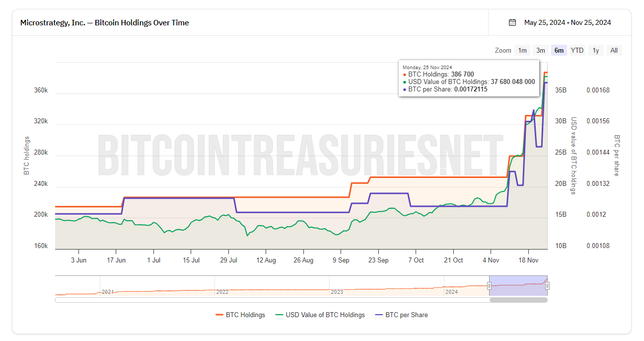This screenshot has width=644, height=341.
Task: Click the 2023 section in the navigator
Action: click(337, 292)
